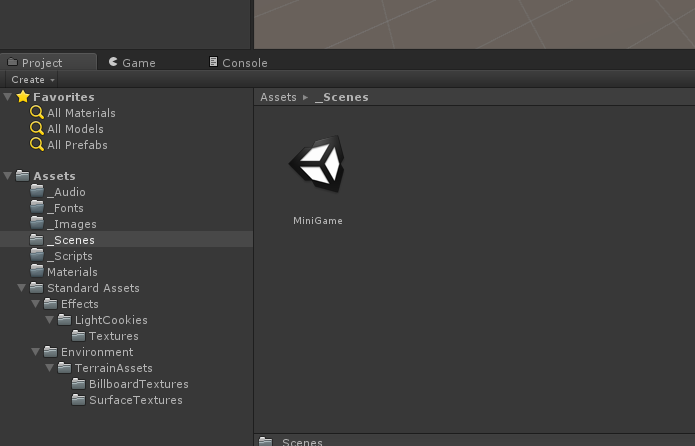Click the _Scenes folder icon
The image size is (695, 446).
[37, 239]
